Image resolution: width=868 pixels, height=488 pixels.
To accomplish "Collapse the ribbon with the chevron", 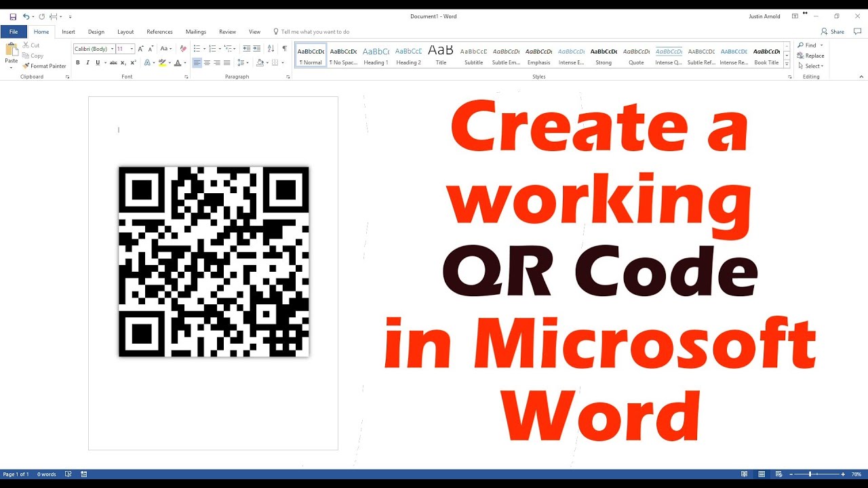I will [x=860, y=77].
